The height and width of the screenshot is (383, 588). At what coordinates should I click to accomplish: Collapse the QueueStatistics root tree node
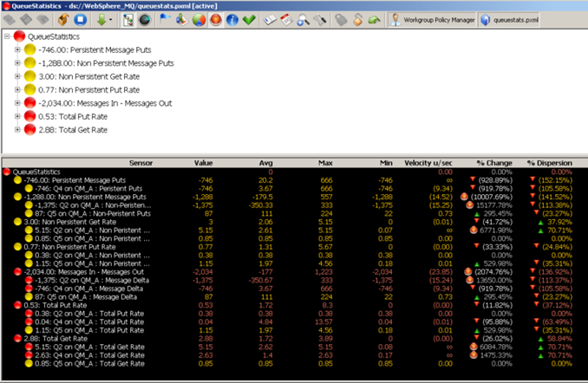pyautogui.click(x=7, y=36)
